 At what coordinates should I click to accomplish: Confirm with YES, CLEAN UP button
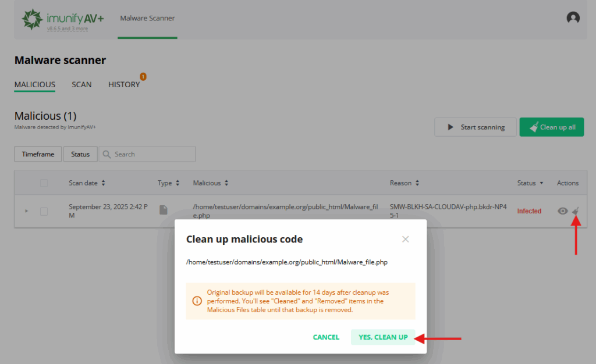[383, 337]
